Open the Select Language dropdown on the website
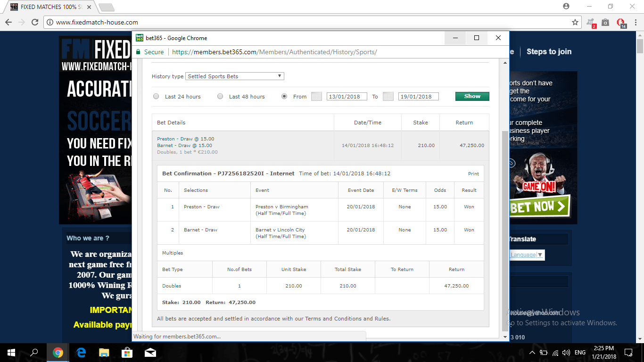 click(527, 255)
